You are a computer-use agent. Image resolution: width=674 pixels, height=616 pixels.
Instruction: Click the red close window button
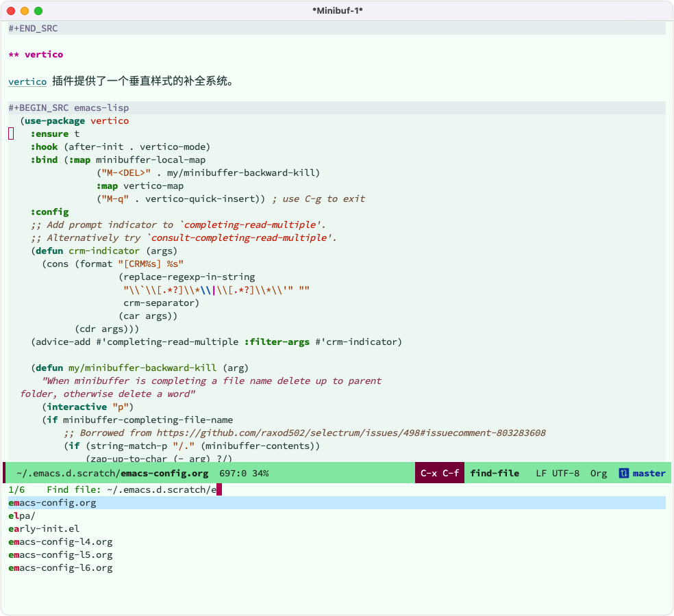pos(11,11)
